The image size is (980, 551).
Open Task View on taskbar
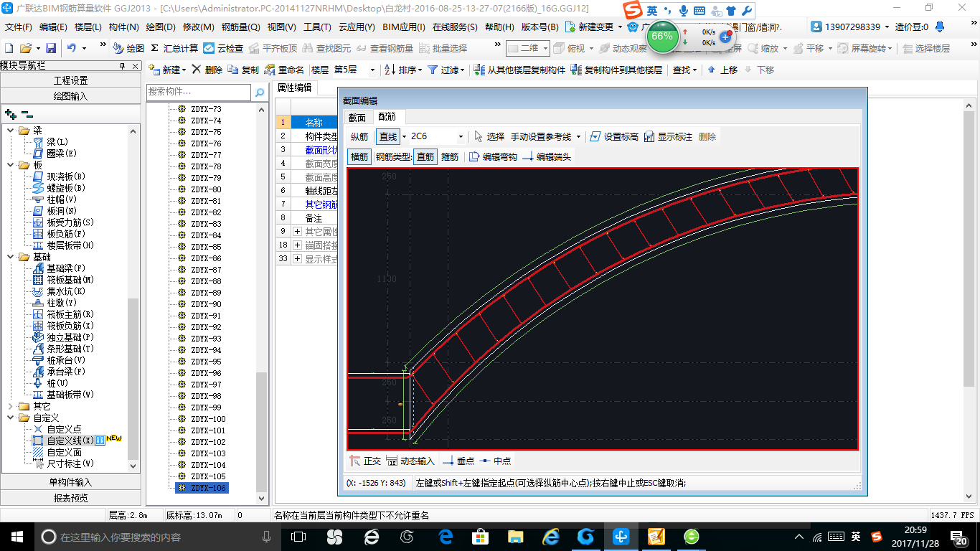click(x=298, y=536)
